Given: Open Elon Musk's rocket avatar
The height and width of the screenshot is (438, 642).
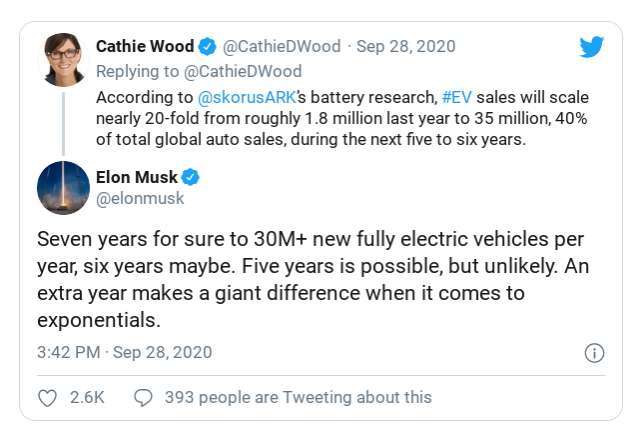Looking at the screenshot, I should (x=63, y=188).
